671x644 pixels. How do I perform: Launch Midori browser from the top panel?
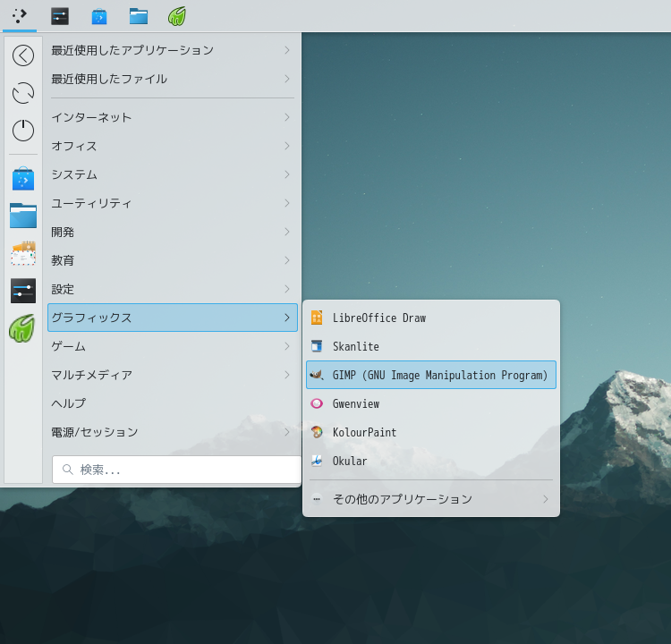pos(177,16)
